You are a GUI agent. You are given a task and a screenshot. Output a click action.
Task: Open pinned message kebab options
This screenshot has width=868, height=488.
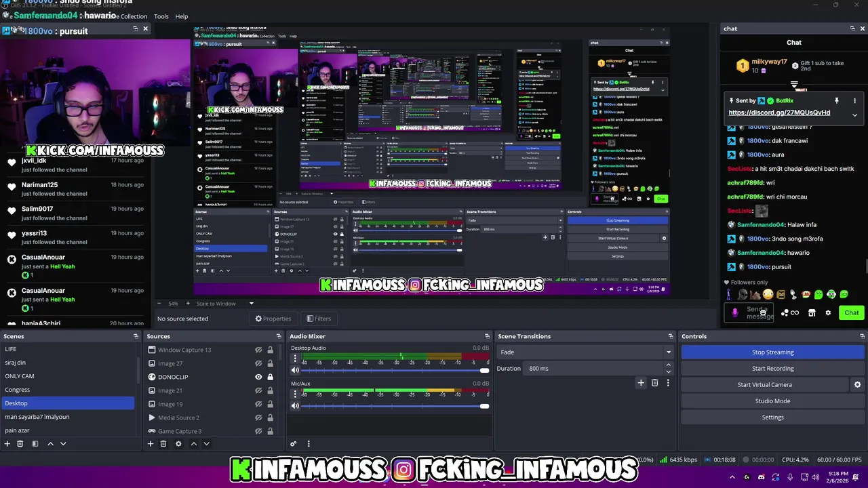(854, 100)
